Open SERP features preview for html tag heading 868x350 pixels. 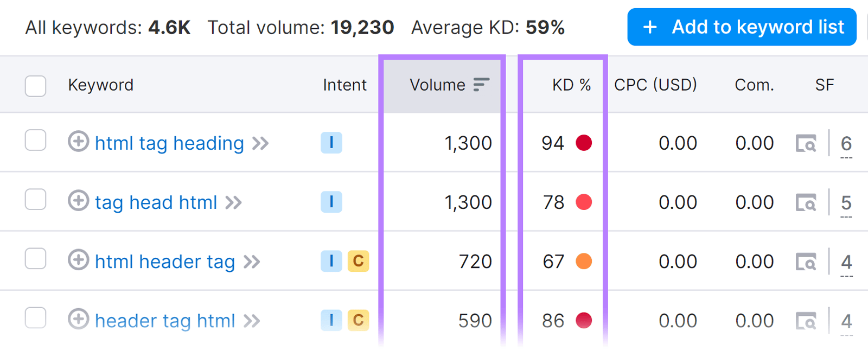pos(806,143)
